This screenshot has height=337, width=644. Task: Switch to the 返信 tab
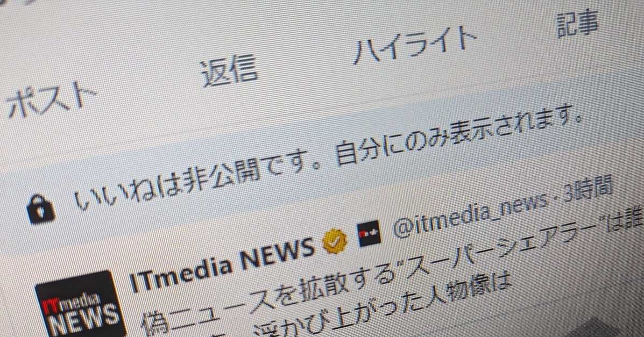click(x=228, y=72)
